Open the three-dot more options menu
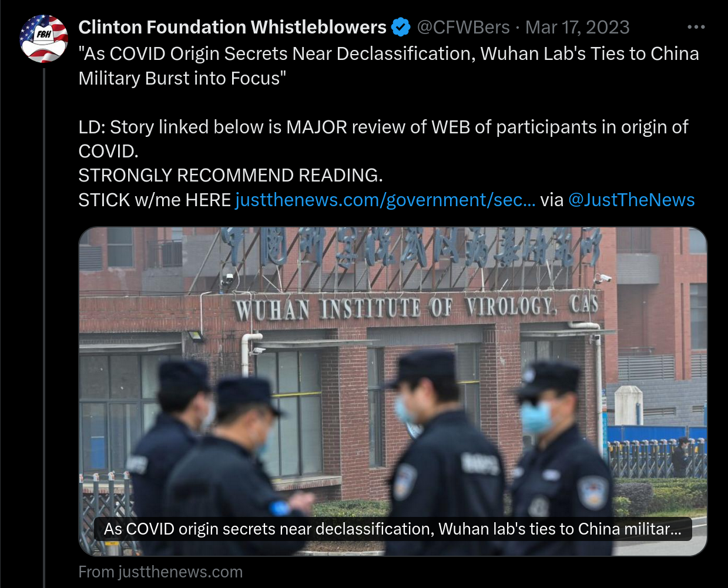 696,27
